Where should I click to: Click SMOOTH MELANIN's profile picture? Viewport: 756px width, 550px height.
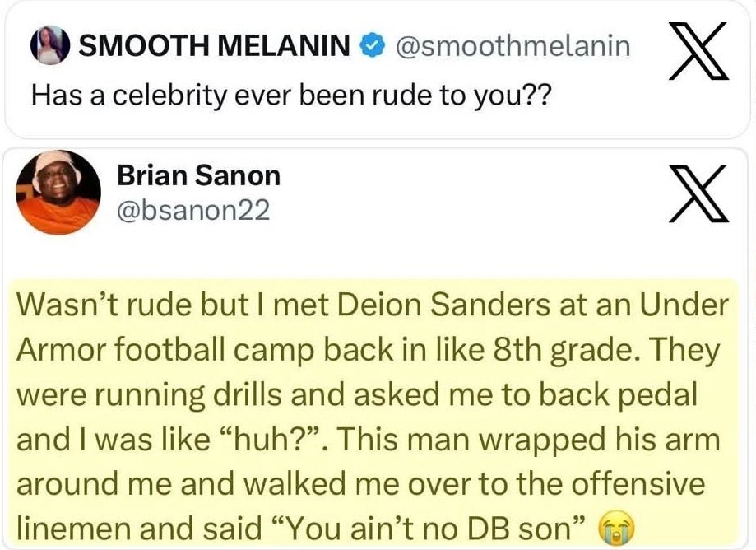point(51,48)
